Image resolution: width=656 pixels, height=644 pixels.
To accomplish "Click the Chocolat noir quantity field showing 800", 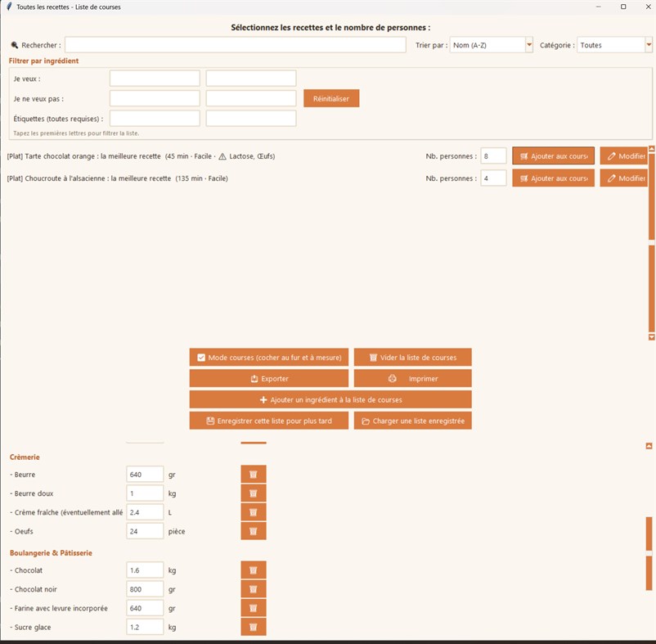I will [x=145, y=588].
